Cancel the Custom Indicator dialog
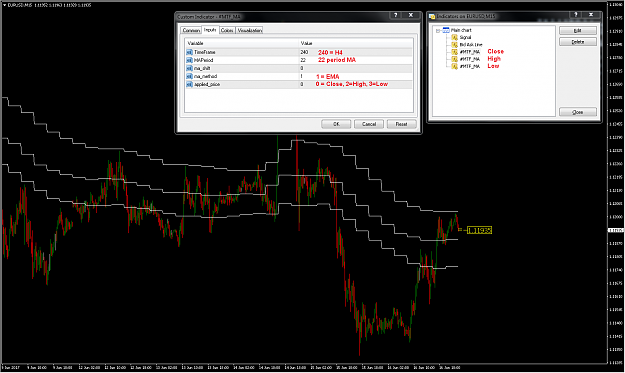 coord(369,124)
